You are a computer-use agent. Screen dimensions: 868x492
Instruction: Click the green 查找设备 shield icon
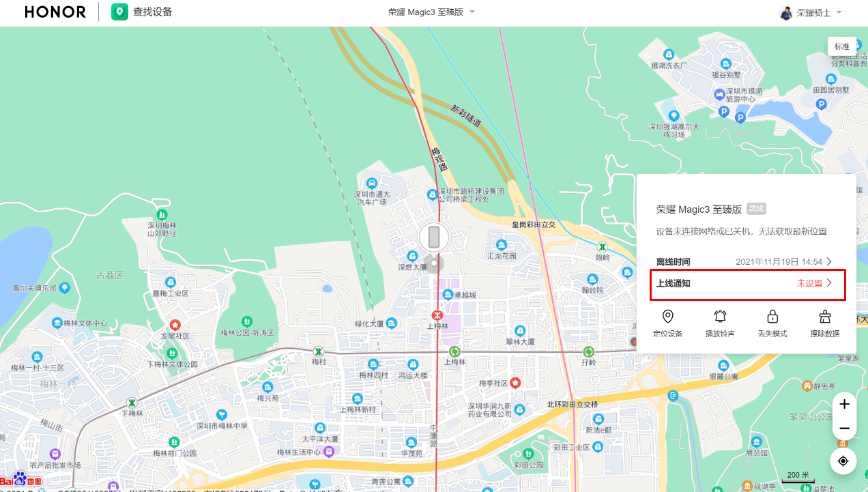point(120,12)
